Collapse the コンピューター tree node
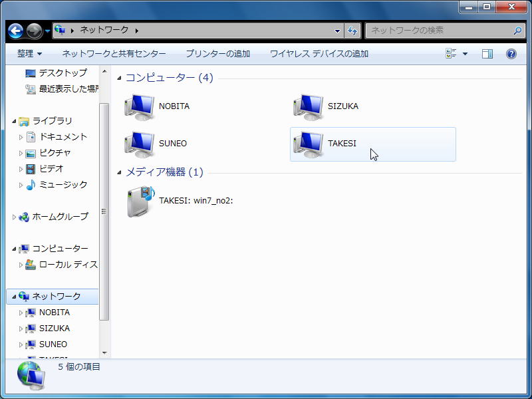This screenshot has height=399, width=532. (x=14, y=249)
